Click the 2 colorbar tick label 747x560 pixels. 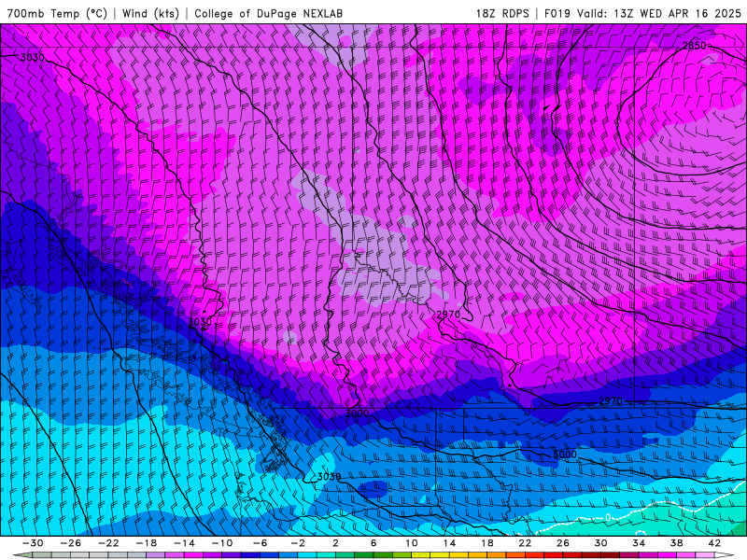tap(336, 543)
